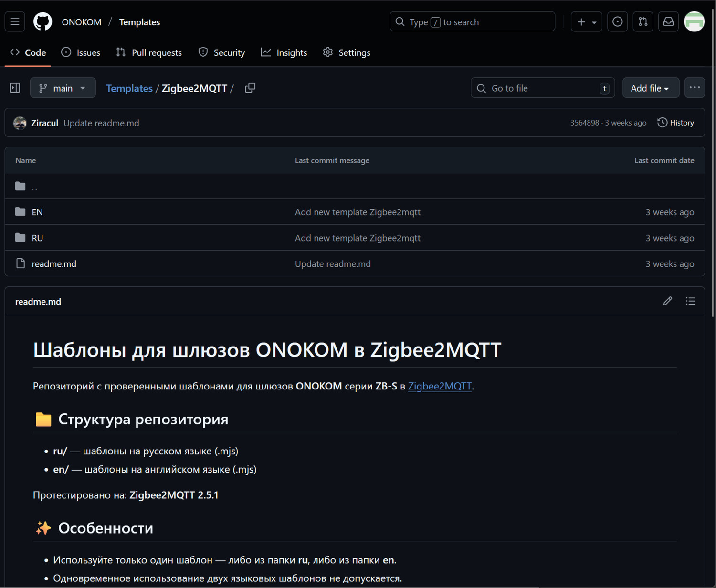Click the user profile avatar
716x588 pixels.
(x=694, y=22)
